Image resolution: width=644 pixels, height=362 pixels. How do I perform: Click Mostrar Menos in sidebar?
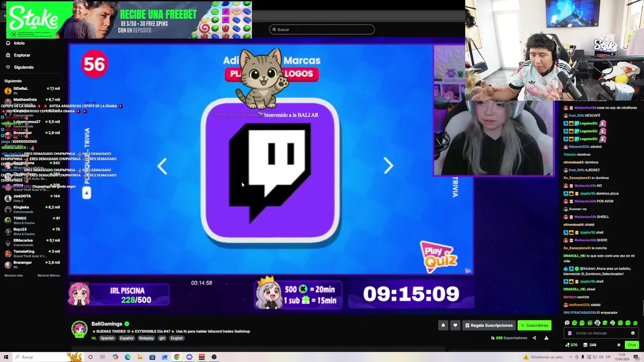48,276
